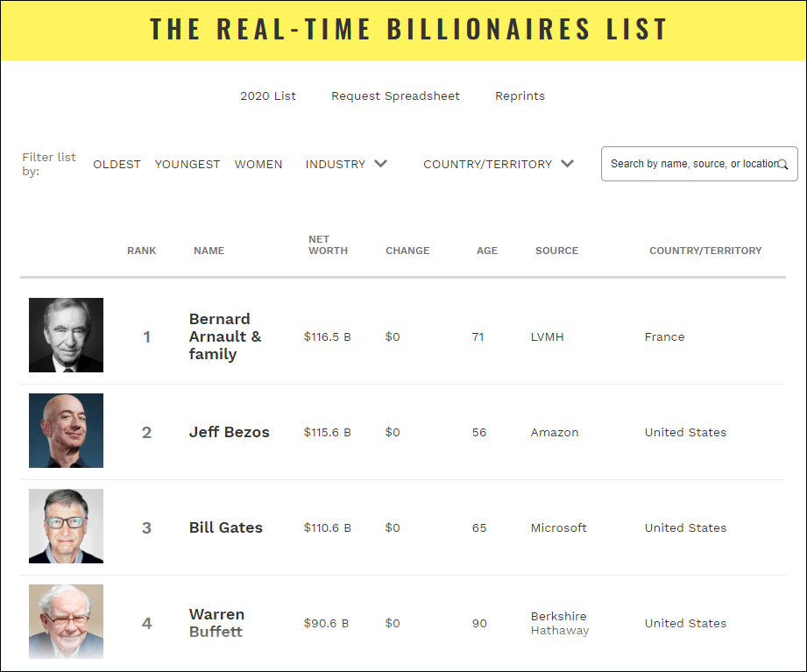The height and width of the screenshot is (672, 807).
Task: Open the Bill Gates name link
Action: click(226, 527)
